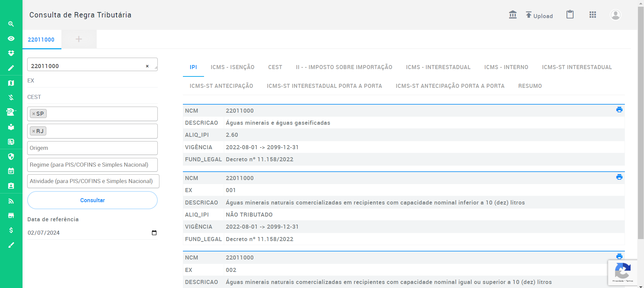Open the map icon in the sidebar

(x=11, y=83)
